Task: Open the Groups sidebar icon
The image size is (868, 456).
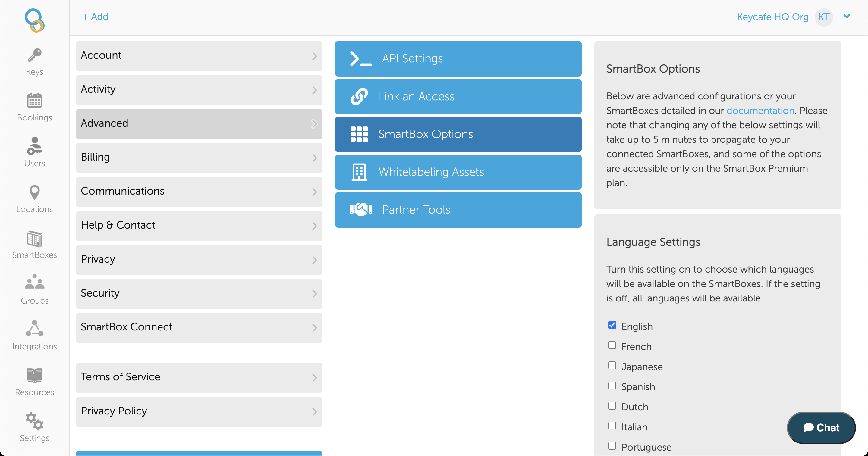Action: coord(34,282)
